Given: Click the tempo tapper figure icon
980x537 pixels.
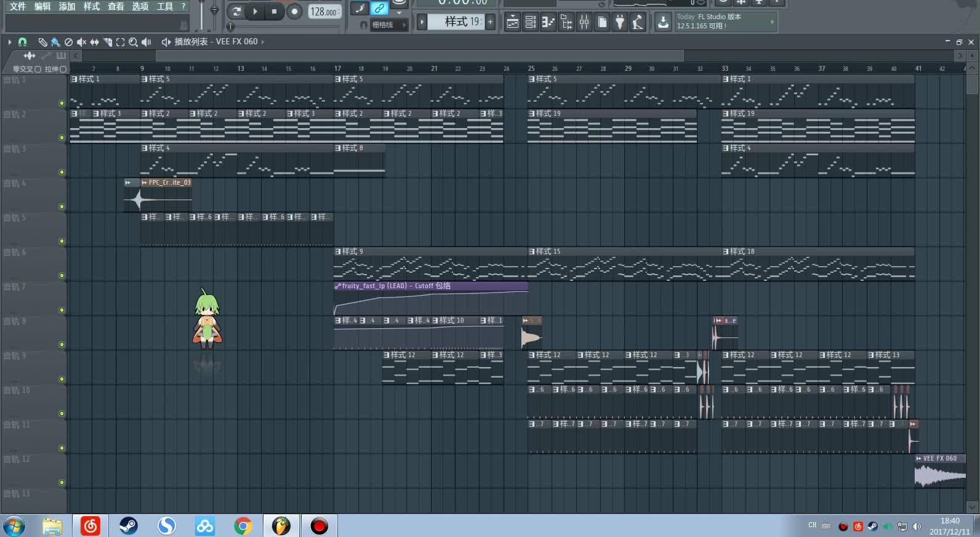Looking at the screenshot, I should pyautogui.click(x=638, y=23).
